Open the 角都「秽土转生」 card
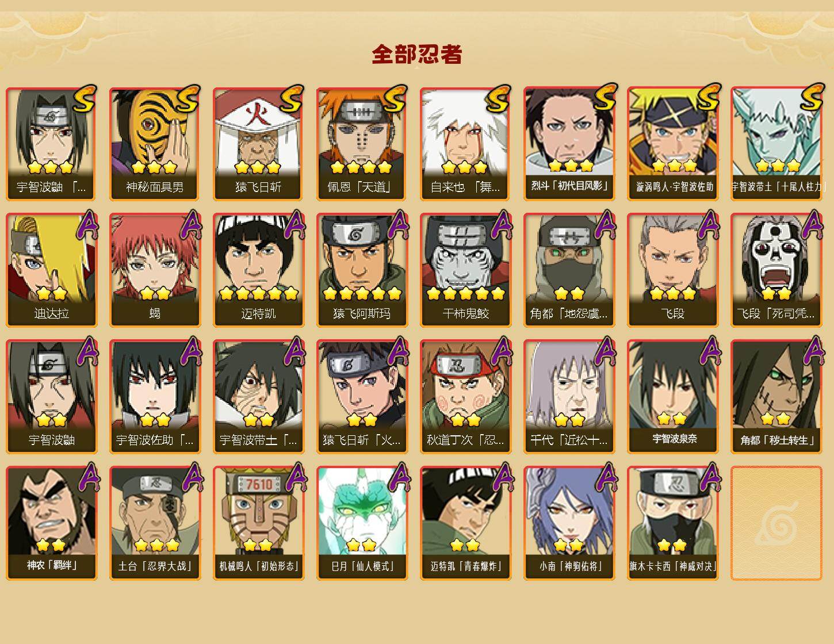The width and height of the screenshot is (834, 644). 776,397
